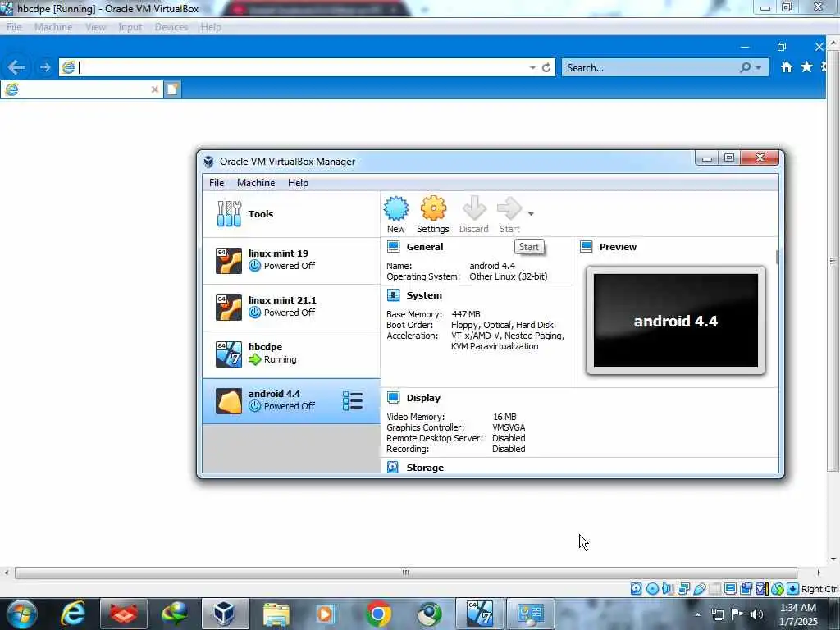Screen dimensions: 840x630
Task: Click the General section monitor icon
Action: point(393,247)
